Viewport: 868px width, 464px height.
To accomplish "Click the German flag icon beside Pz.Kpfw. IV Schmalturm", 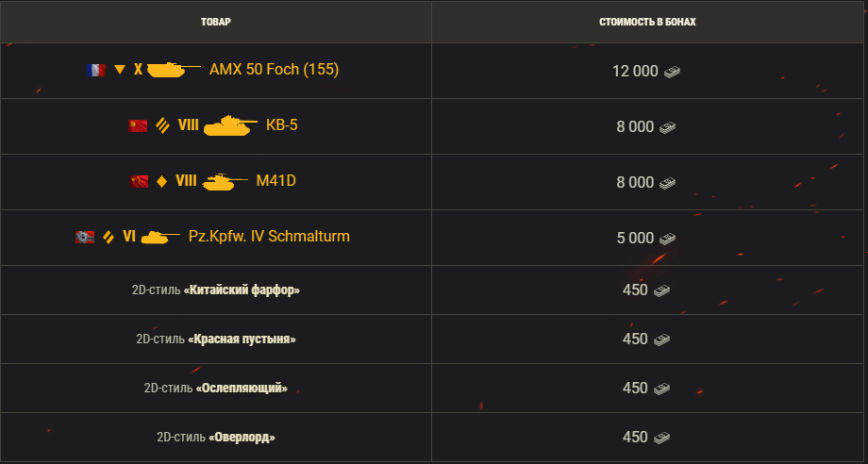I will [85, 238].
